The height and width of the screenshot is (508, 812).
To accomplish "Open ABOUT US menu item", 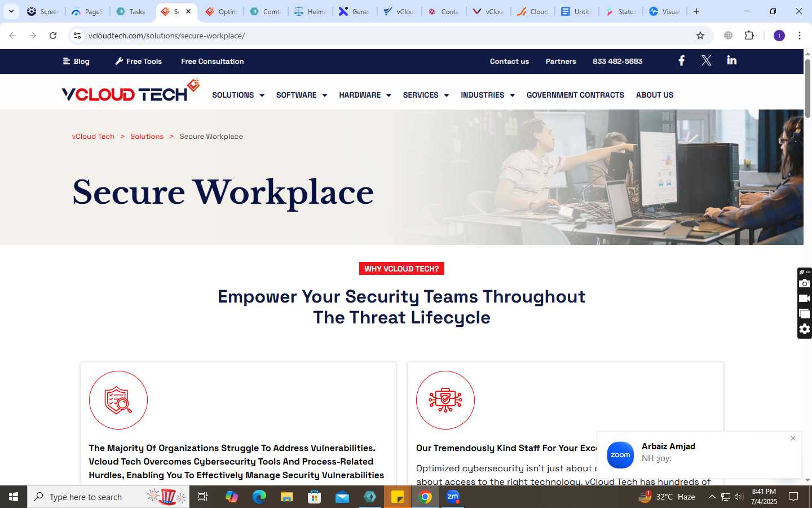I will 655,95.
